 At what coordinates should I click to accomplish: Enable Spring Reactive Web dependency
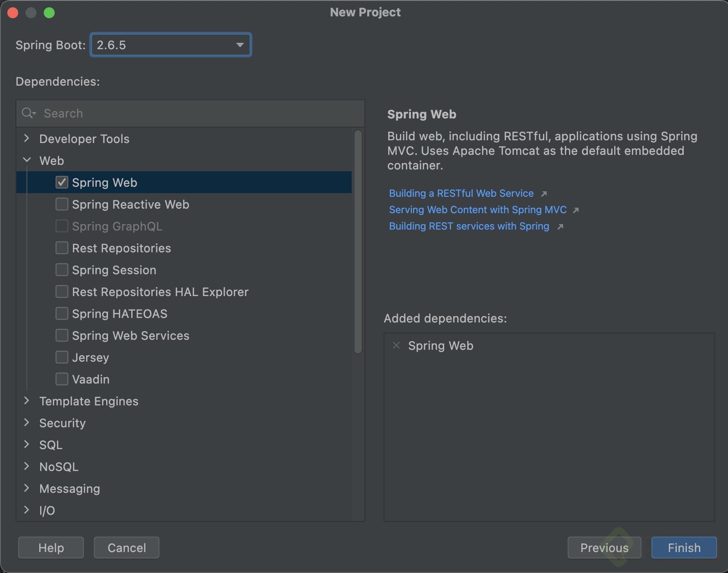click(62, 204)
